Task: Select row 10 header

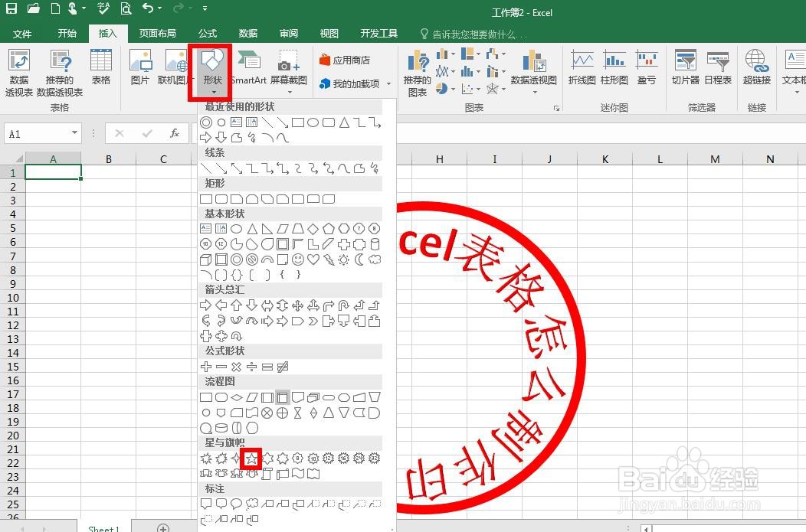Action: point(12,298)
